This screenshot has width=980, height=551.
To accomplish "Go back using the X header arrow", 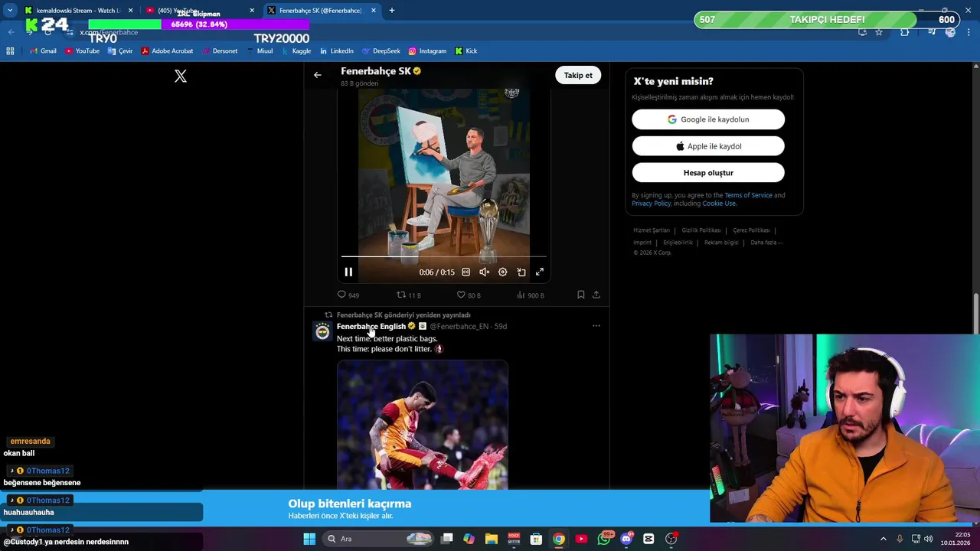I will [x=318, y=75].
